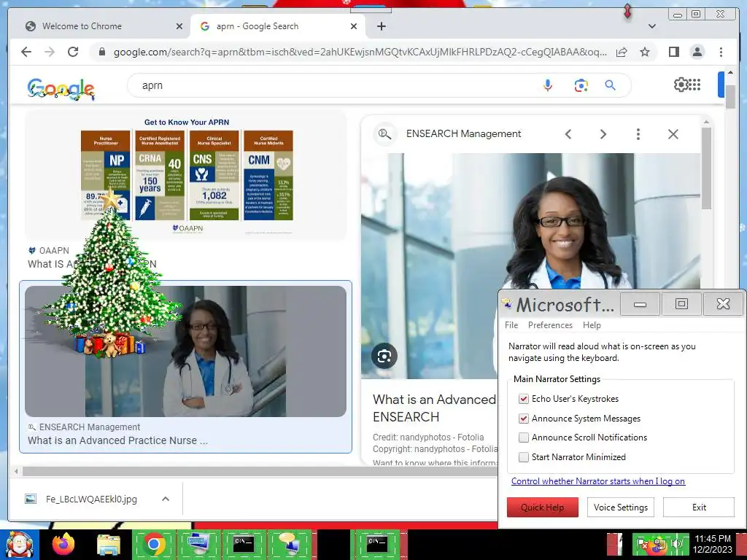Open the Start button with Santa icon
This screenshot has height=560, width=747.
pos(18,545)
